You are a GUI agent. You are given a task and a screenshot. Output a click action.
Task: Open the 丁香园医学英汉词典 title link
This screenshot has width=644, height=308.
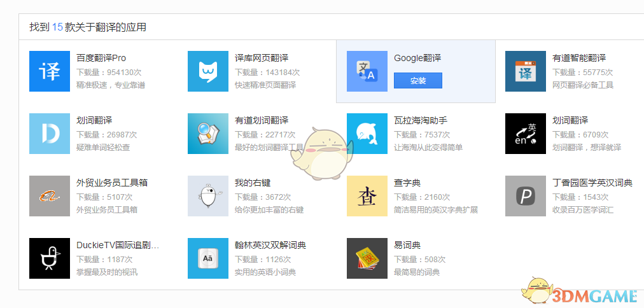(592, 183)
